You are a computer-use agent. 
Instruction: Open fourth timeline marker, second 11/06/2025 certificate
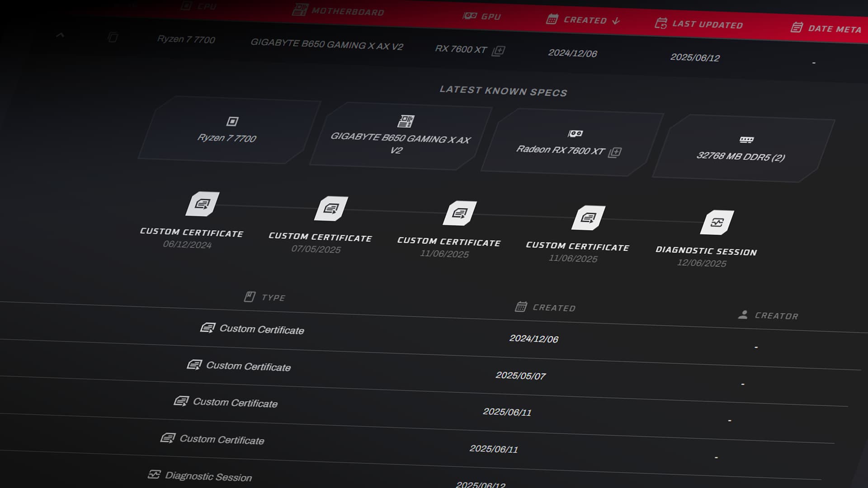click(588, 218)
